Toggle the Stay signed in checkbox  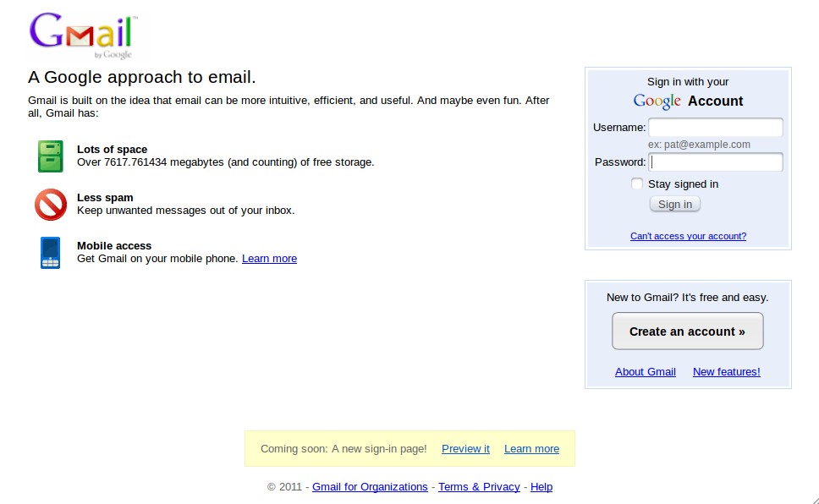[637, 184]
